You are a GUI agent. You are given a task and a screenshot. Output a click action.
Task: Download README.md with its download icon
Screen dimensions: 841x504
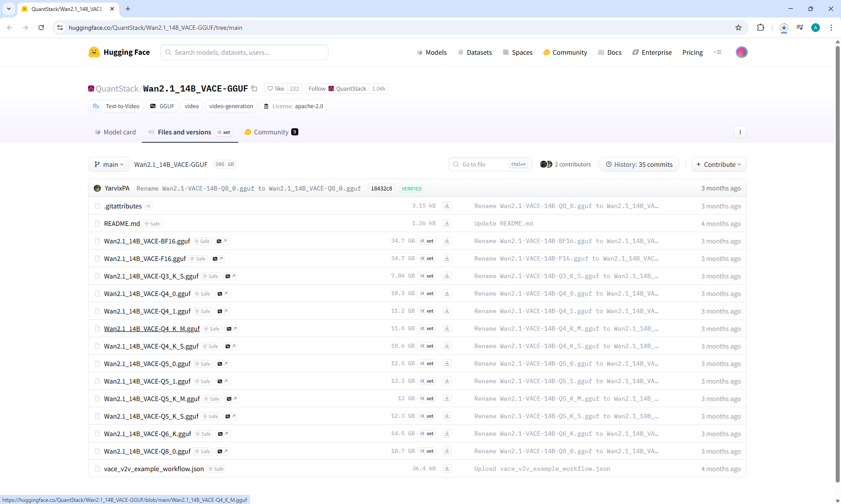point(447,223)
